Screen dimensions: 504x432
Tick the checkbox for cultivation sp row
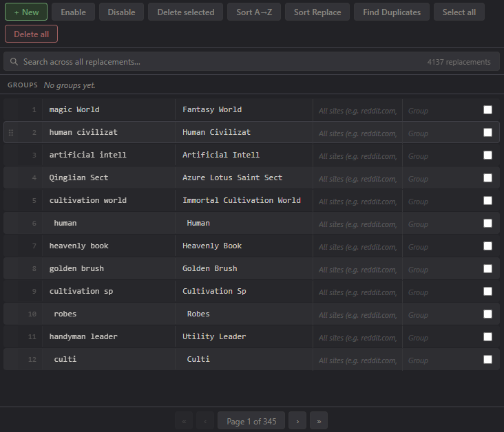coord(487,291)
